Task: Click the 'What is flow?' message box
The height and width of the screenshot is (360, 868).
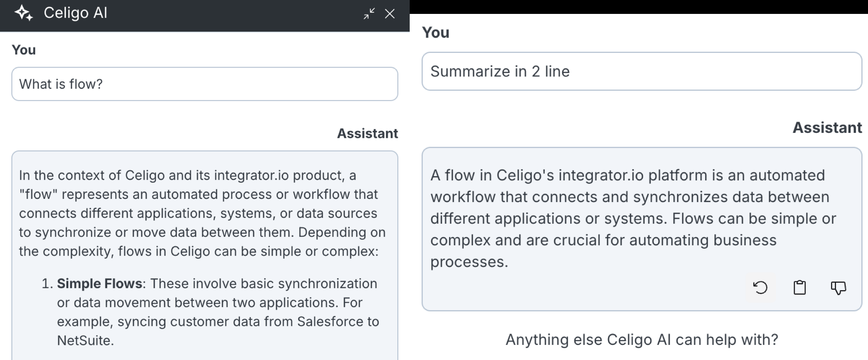Action: (204, 84)
